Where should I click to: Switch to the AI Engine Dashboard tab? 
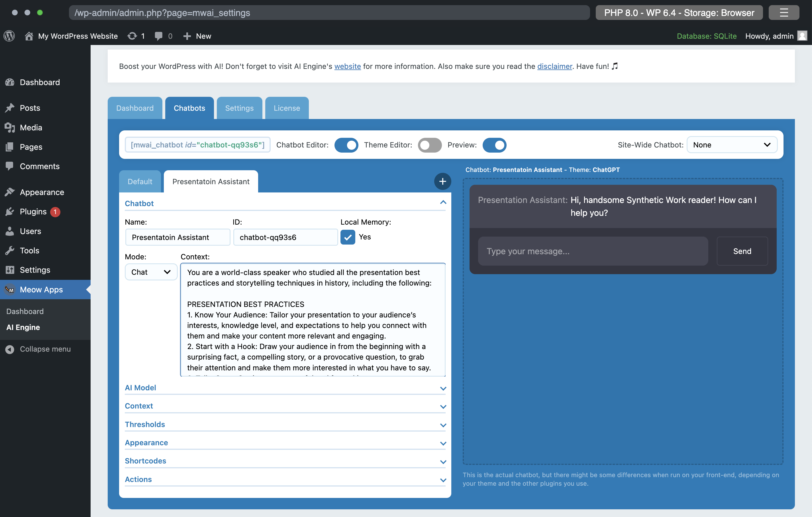pos(135,108)
